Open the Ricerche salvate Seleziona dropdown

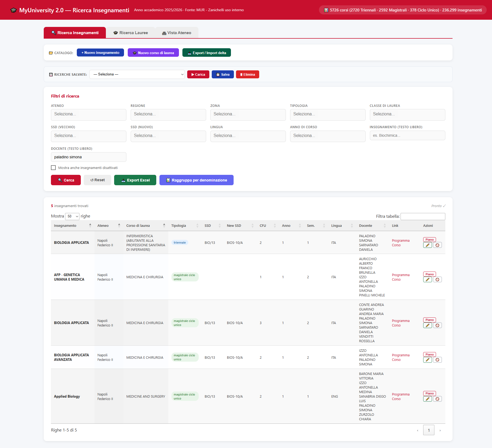[137, 74]
